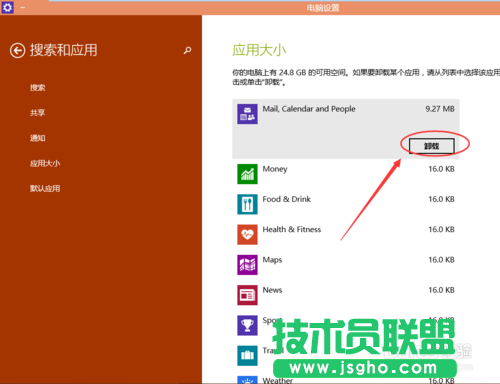
Task: Open the 通知 settings section
Action: tap(38, 138)
